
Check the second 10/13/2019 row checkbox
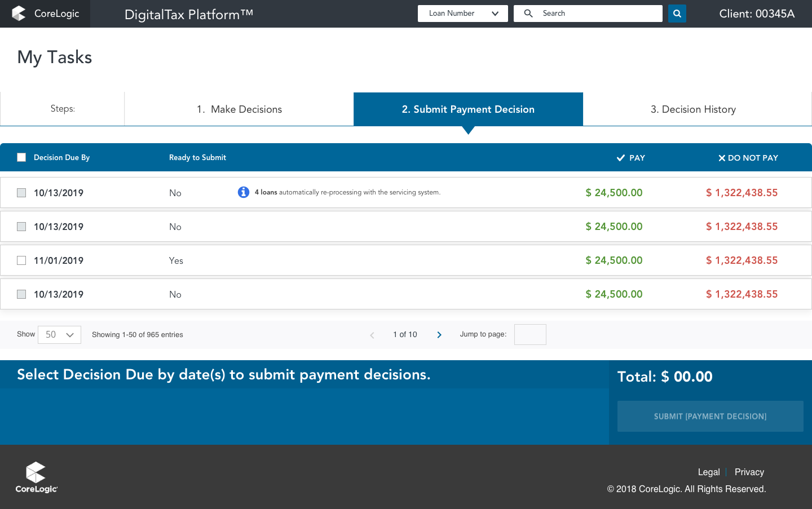point(21,227)
